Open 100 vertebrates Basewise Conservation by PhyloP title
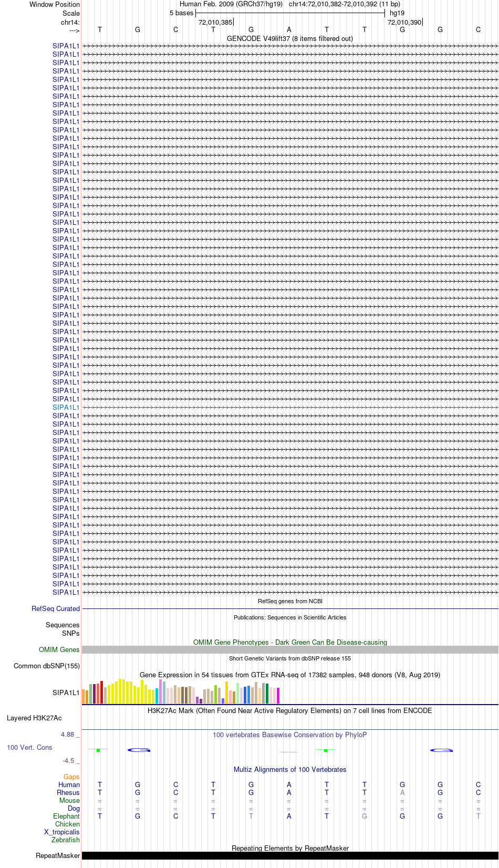The height and width of the screenshot is (868, 499). pos(290,735)
